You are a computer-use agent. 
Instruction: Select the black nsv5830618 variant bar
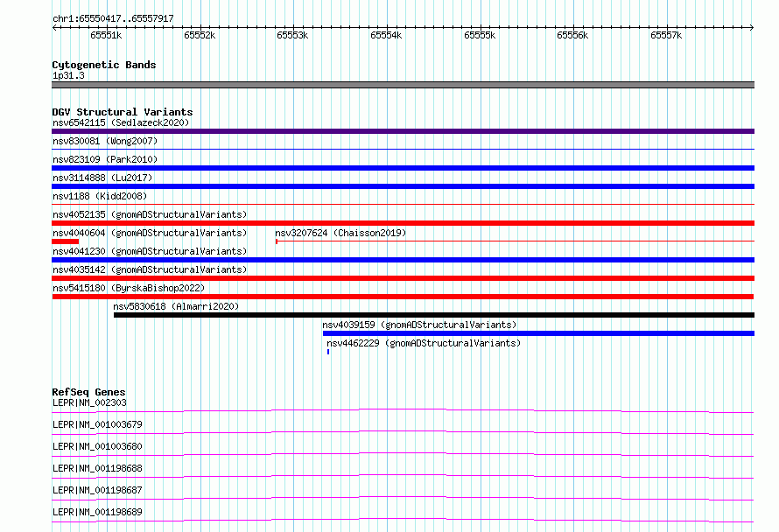(434, 315)
